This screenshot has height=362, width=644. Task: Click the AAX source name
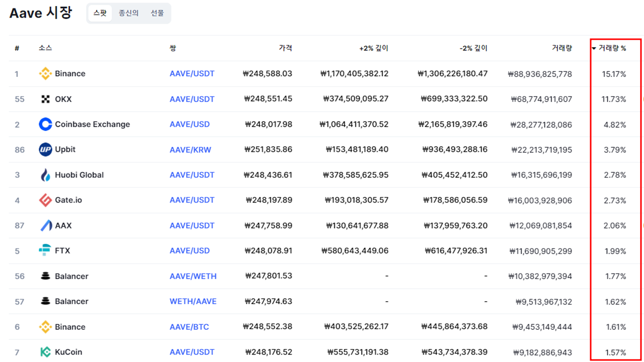[x=63, y=225]
